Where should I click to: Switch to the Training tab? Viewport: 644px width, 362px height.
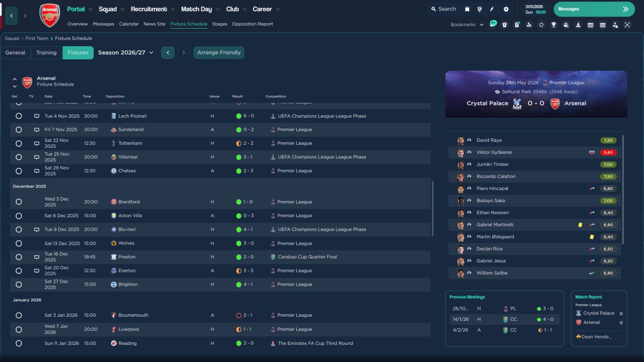(x=46, y=53)
